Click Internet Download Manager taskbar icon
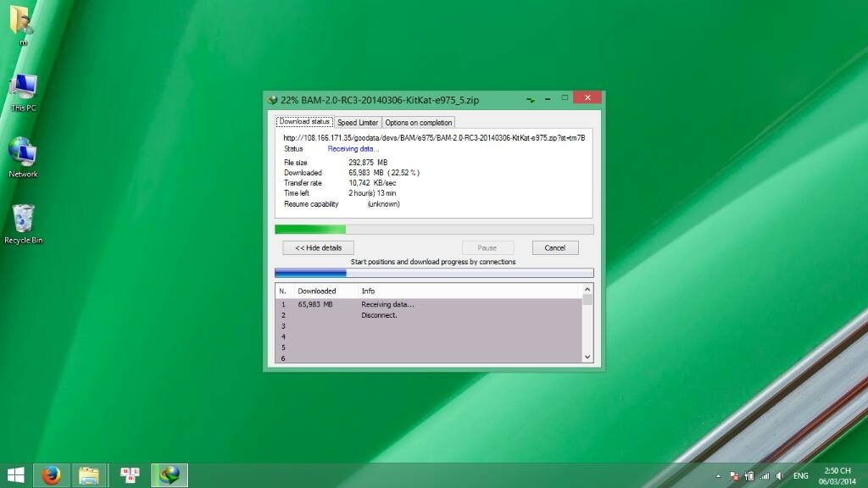 coord(170,475)
